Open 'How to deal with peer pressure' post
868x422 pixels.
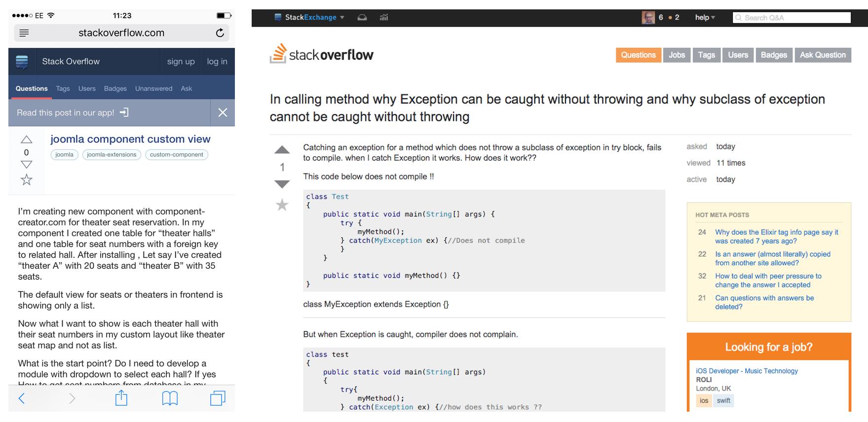(768, 281)
